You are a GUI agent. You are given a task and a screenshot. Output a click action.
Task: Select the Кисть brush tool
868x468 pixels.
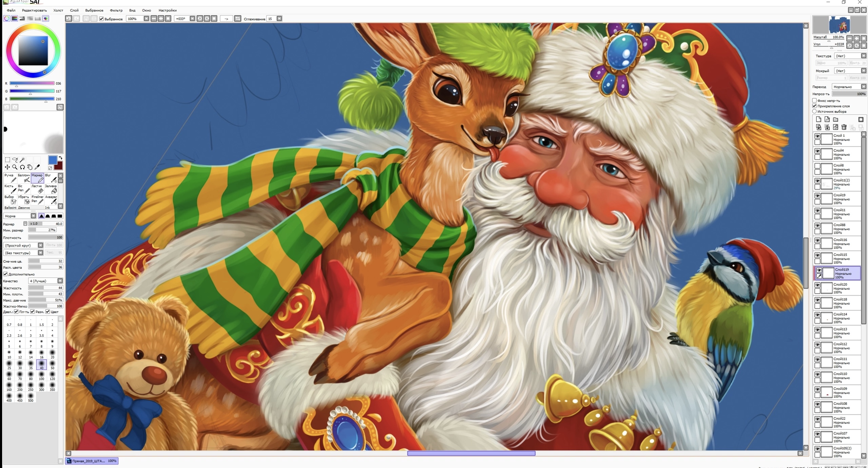click(x=10, y=189)
